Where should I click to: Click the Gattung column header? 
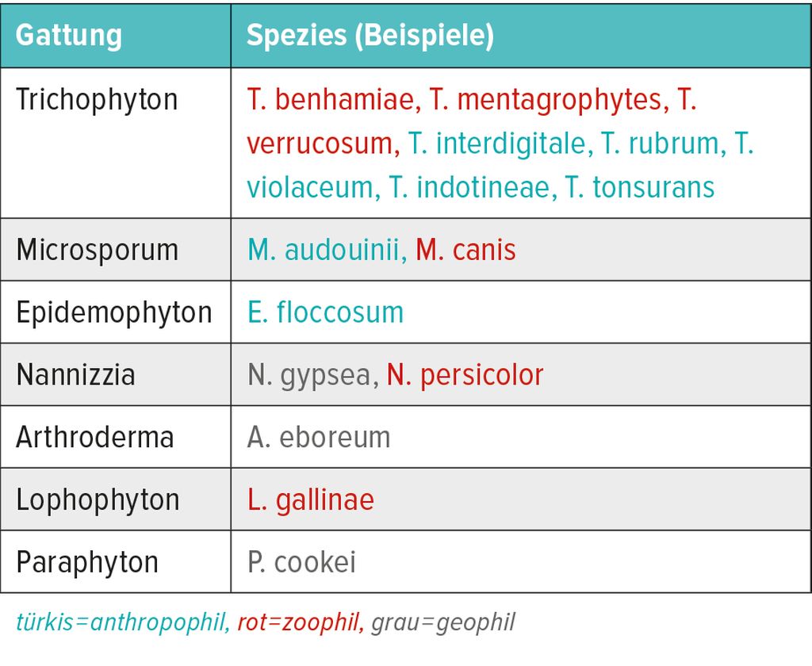69,36
